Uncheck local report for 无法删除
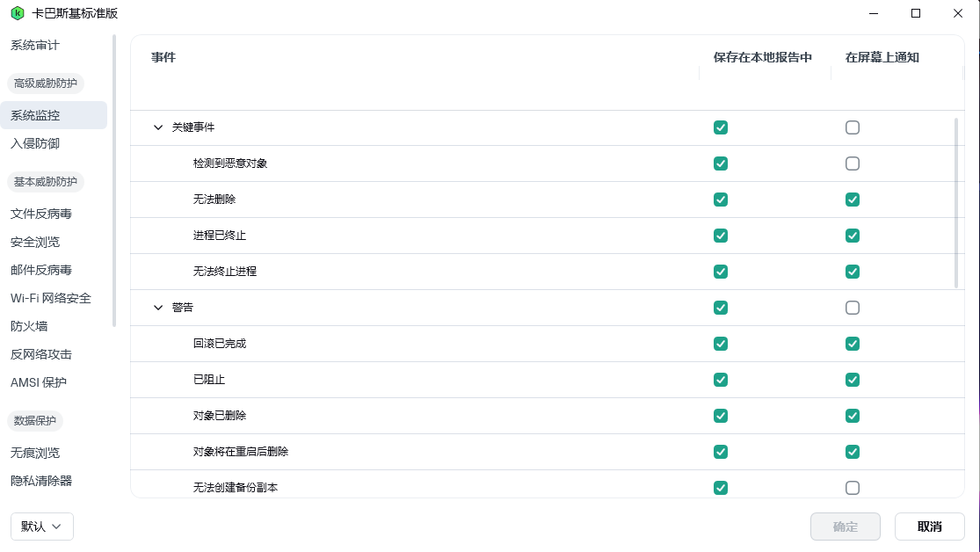 point(721,200)
